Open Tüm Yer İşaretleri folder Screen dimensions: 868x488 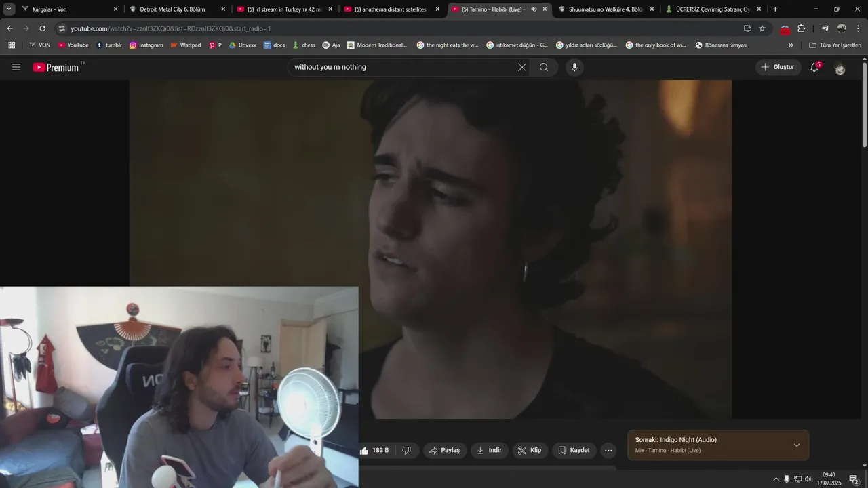tap(835, 45)
